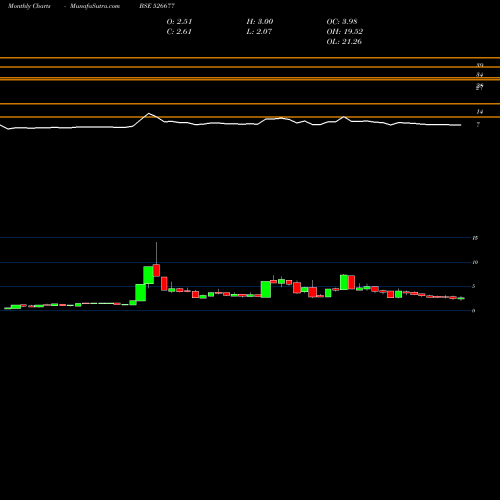Select the "BSE 526677" symbol label
Image resolution: width=500 pixels, height=500 pixels.
pyautogui.click(x=157, y=6)
